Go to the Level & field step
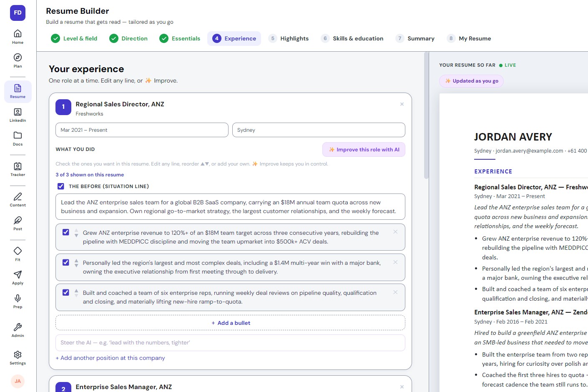 [x=74, y=38]
